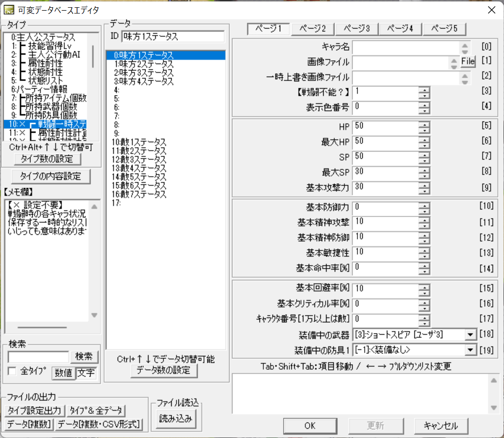Image resolution: width=504 pixels, height=438 pixels.
Task: Click the 基本防御力 stepper arrows
Action: coord(424,208)
